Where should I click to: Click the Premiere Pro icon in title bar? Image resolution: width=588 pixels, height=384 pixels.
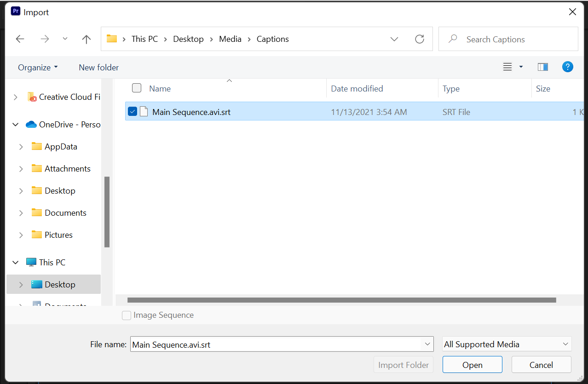16,11
